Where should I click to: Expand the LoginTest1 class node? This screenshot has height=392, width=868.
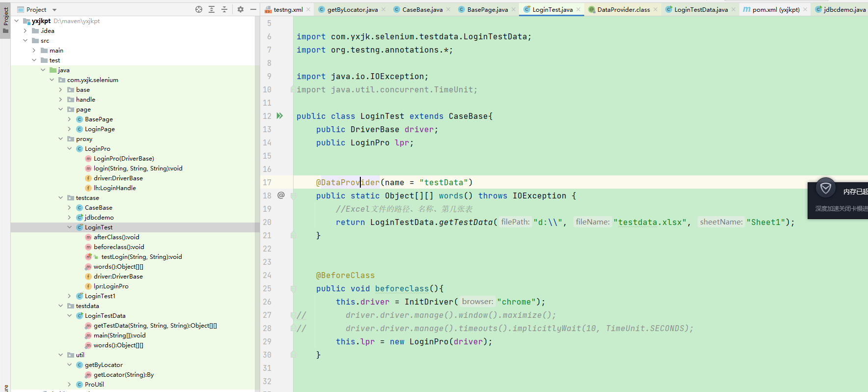(x=70, y=296)
